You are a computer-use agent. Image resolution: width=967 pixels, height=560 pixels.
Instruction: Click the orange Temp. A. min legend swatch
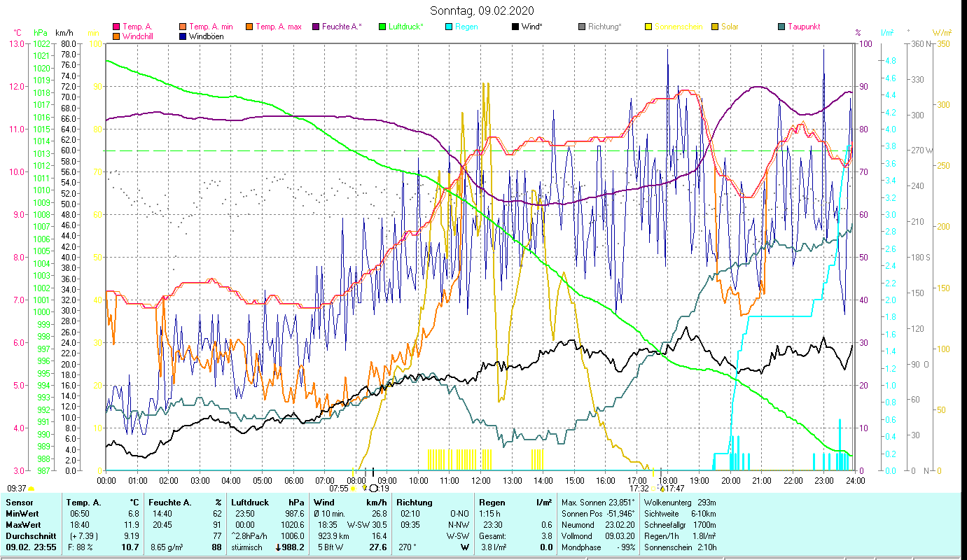coord(184,27)
